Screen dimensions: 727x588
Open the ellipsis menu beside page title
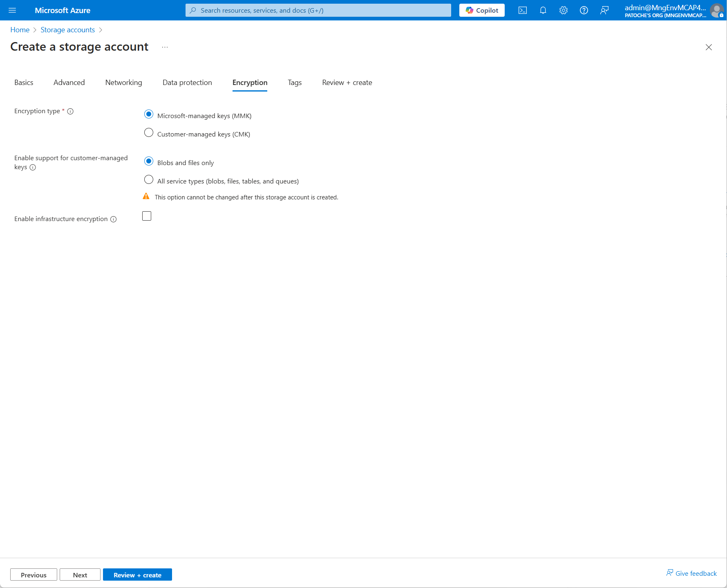click(165, 47)
